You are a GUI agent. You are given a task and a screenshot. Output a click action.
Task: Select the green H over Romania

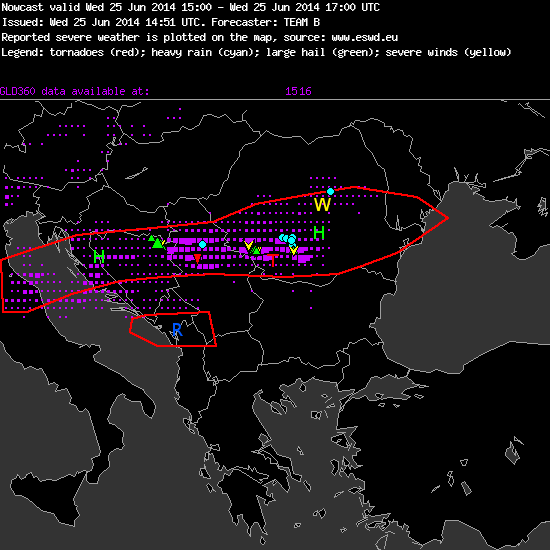click(x=319, y=233)
